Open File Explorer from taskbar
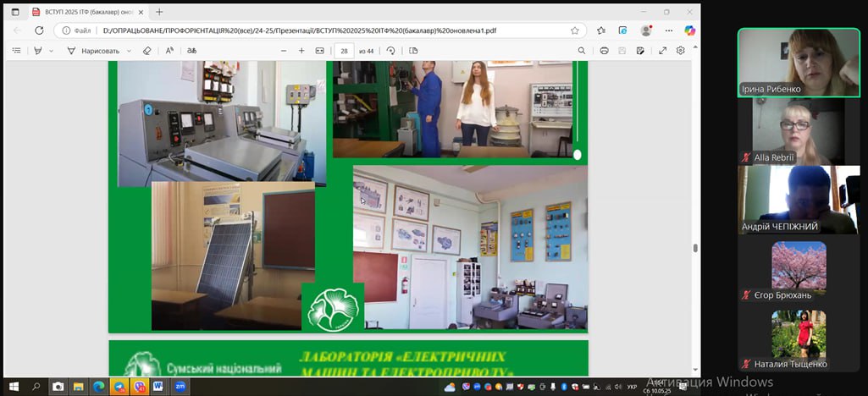This screenshot has width=868, height=396. coord(78,386)
